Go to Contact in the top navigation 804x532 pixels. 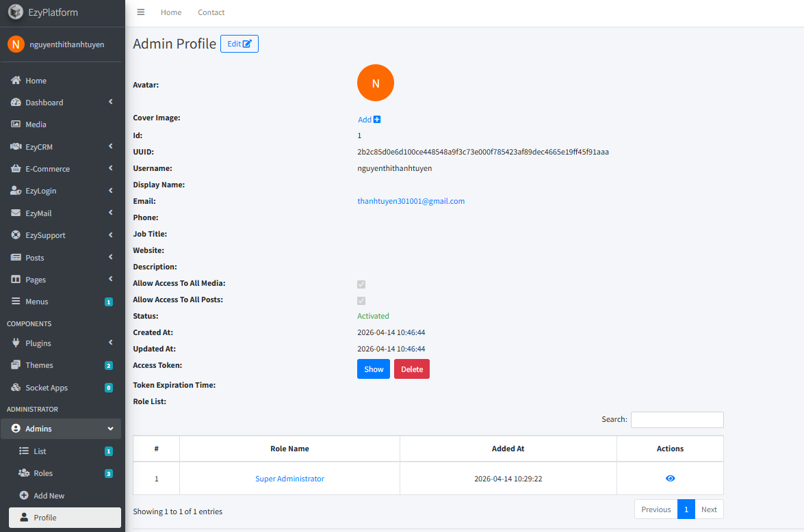click(x=211, y=12)
